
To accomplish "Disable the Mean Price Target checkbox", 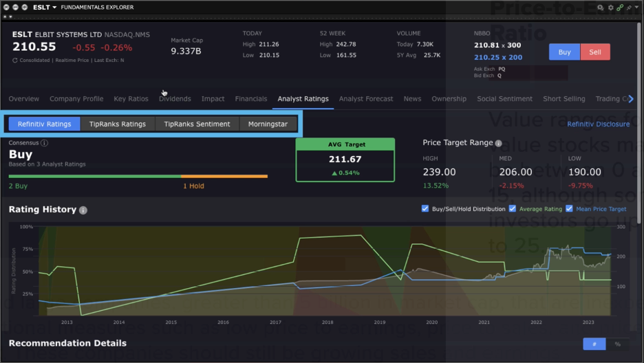I will (x=569, y=209).
